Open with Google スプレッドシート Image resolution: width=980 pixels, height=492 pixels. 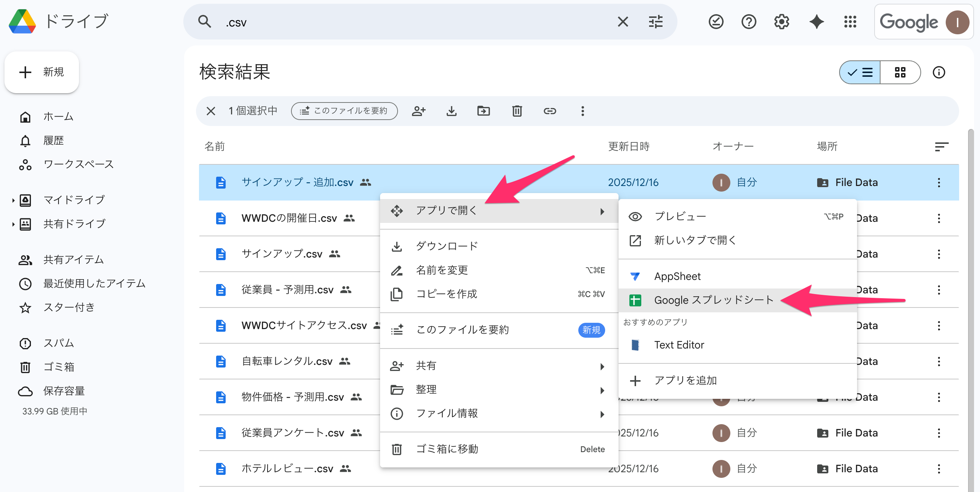tap(714, 300)
